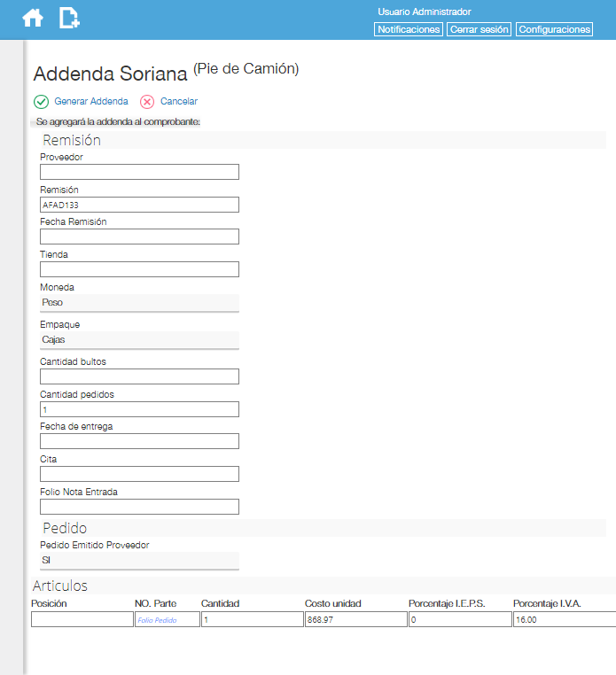Click the Posición field in Articulos
The width and height of the screenshot is (616, 675).
(x=82, y=619)
